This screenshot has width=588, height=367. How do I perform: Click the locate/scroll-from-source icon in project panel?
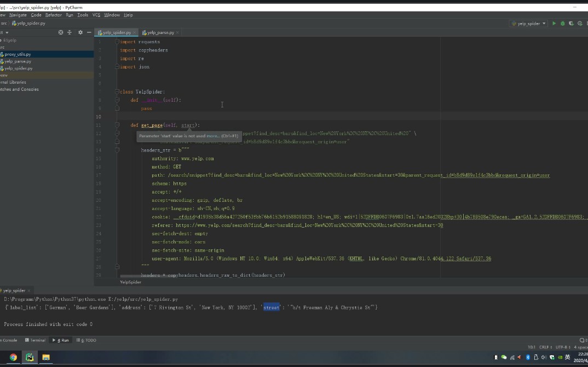click(x=61, y=32)
